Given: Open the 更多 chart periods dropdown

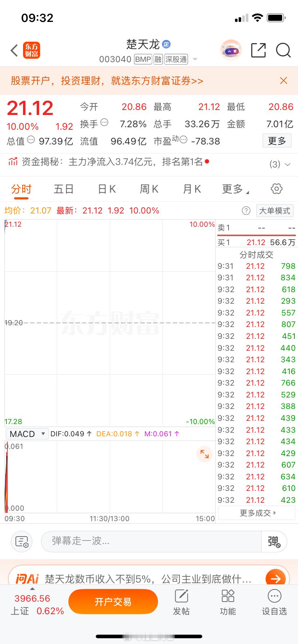Looking at the screenshot, I should tap(235, 189).
